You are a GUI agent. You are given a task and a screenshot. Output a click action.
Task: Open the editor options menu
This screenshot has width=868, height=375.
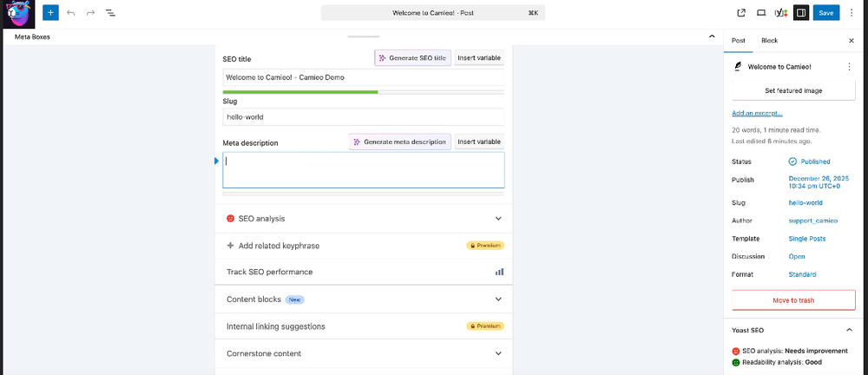852,13
